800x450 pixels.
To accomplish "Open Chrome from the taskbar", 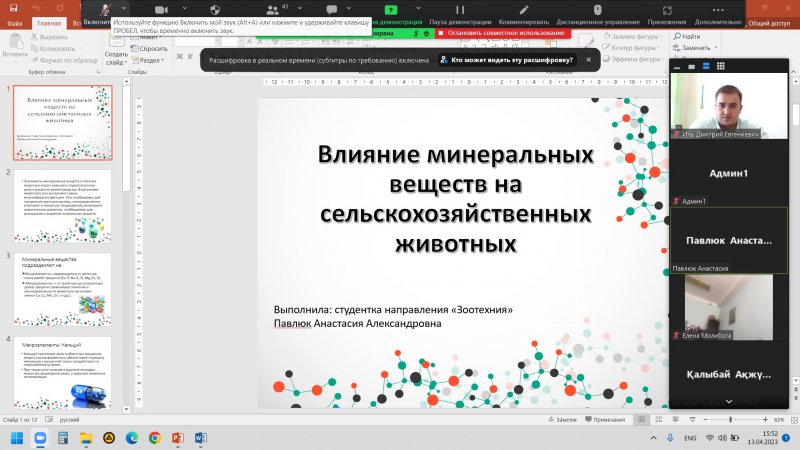I will [155, 438].
